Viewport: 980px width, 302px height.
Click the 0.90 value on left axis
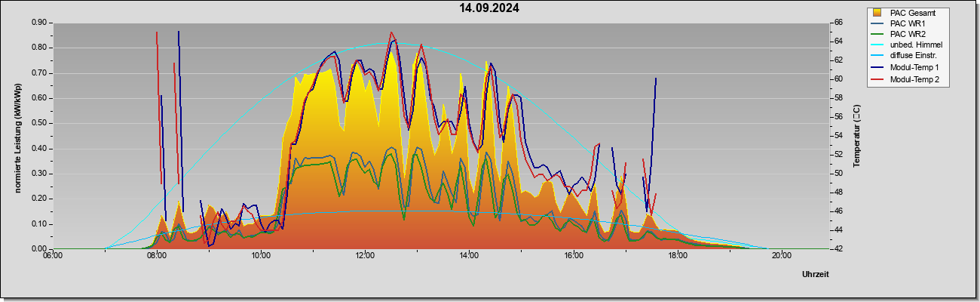[39, 23]
